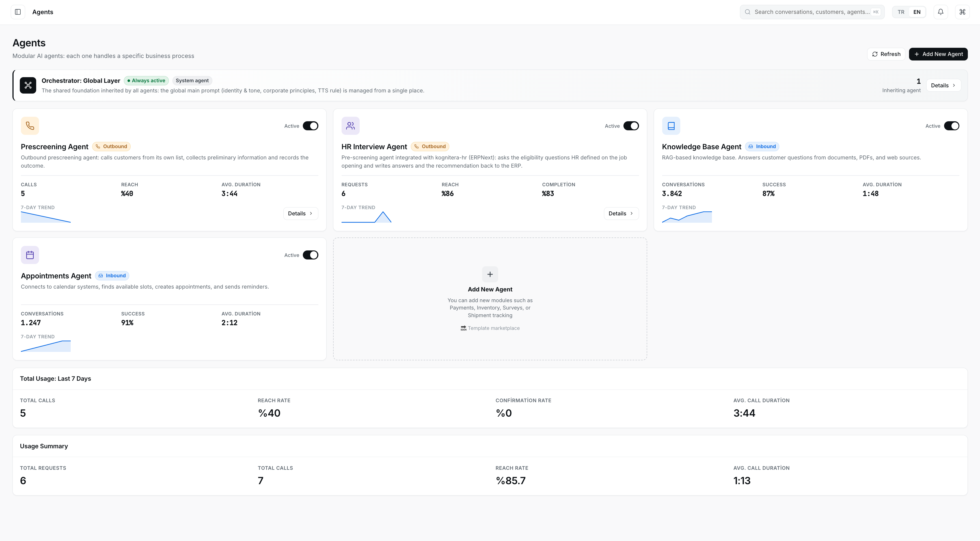Select the EN language option

tap(917, 12)
